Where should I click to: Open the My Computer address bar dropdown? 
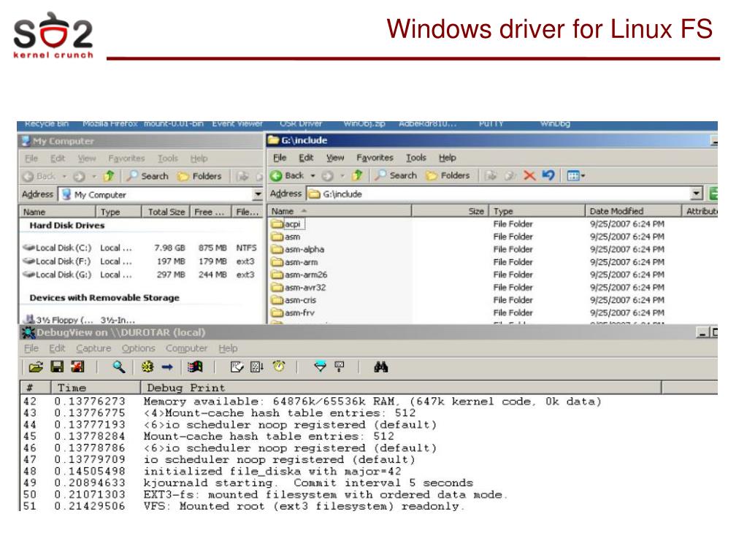(x=257, y=195)
